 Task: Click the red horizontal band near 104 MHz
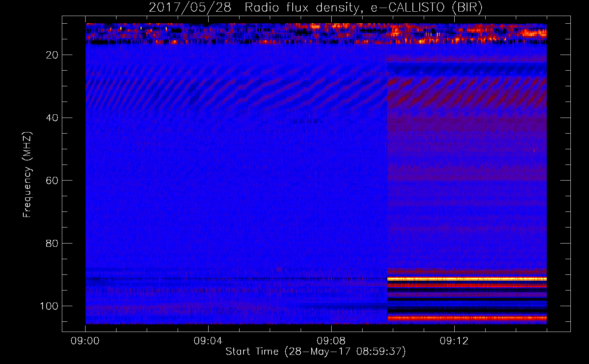click(467, 318)
